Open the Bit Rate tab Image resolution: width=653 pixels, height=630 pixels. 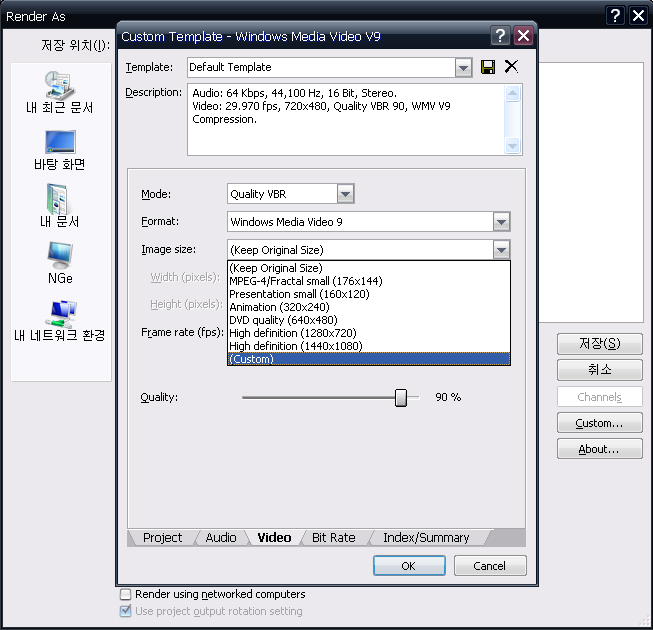click(334, 538)
